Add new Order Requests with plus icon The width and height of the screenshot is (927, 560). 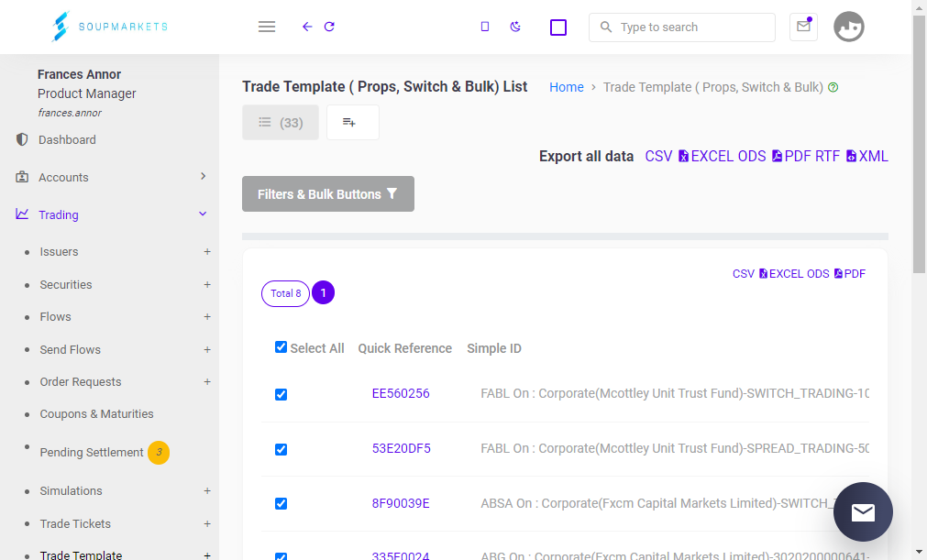pos(207,381)
